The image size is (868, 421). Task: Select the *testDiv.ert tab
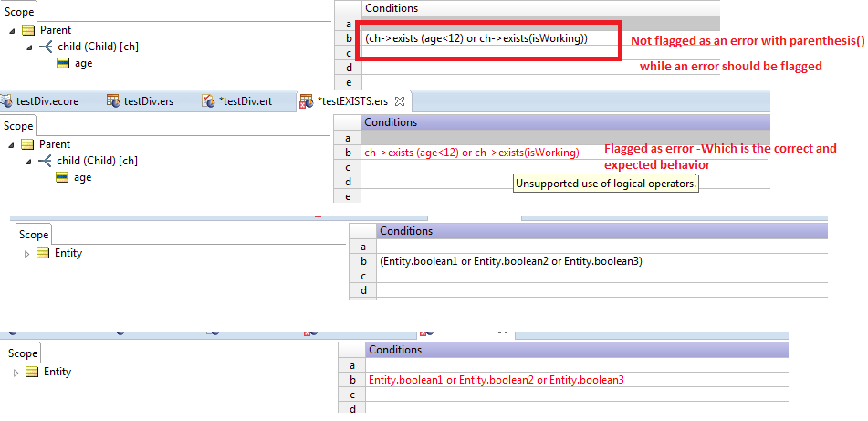click(x=237, y=101)
